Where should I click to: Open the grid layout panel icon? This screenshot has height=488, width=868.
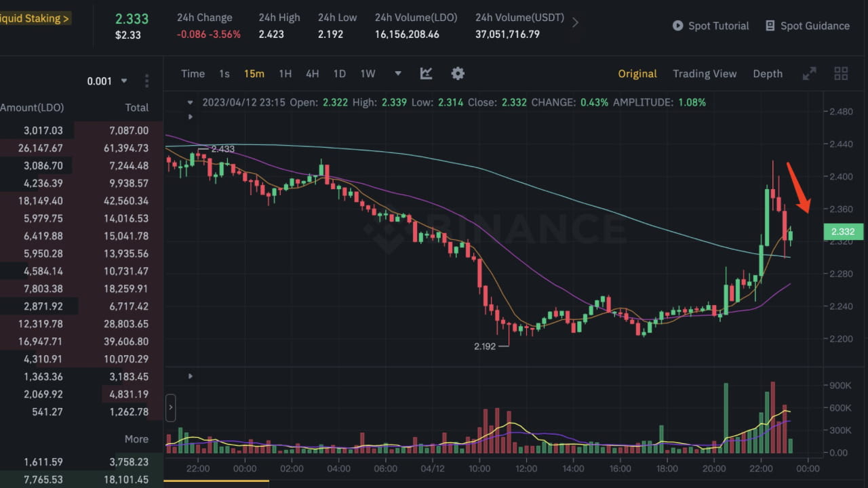tap(841, 73)
